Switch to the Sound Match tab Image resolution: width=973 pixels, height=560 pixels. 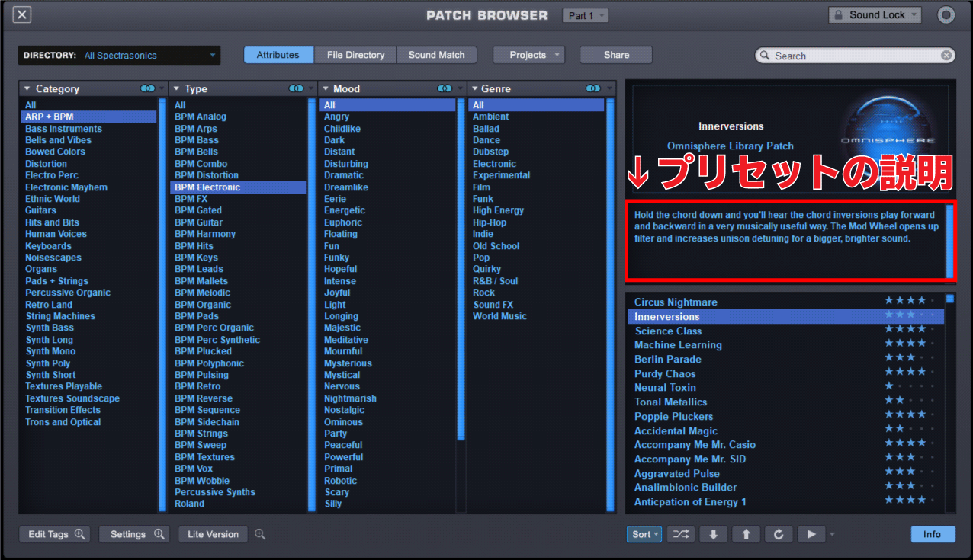tap(437, 55)
